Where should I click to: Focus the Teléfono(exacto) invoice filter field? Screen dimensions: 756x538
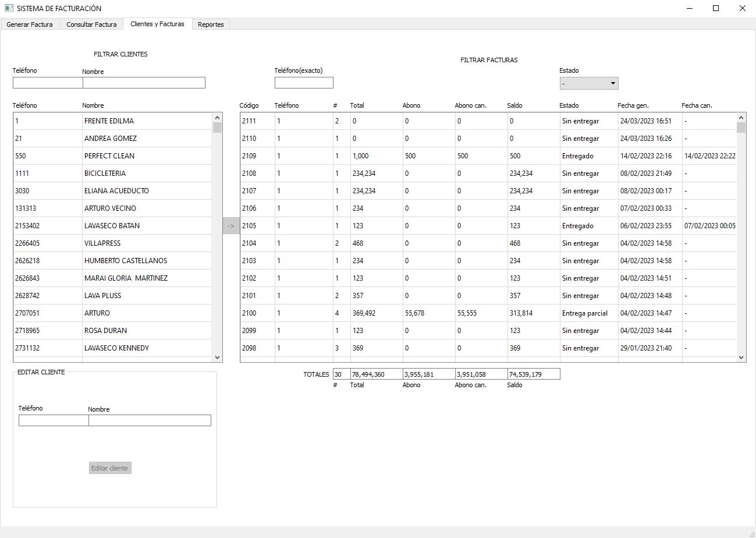click(304, 83)
